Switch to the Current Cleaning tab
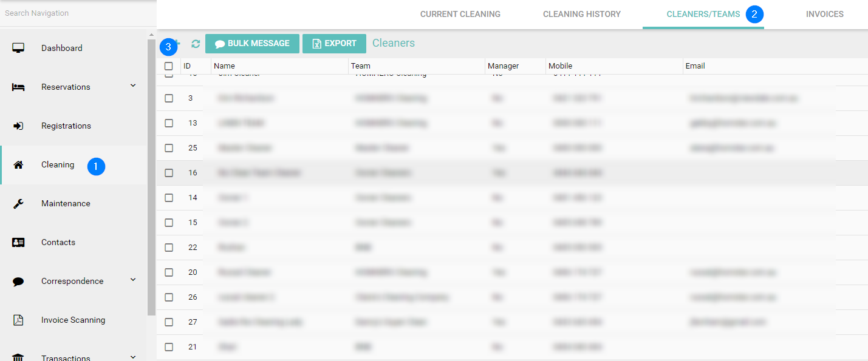 (460, 14)
